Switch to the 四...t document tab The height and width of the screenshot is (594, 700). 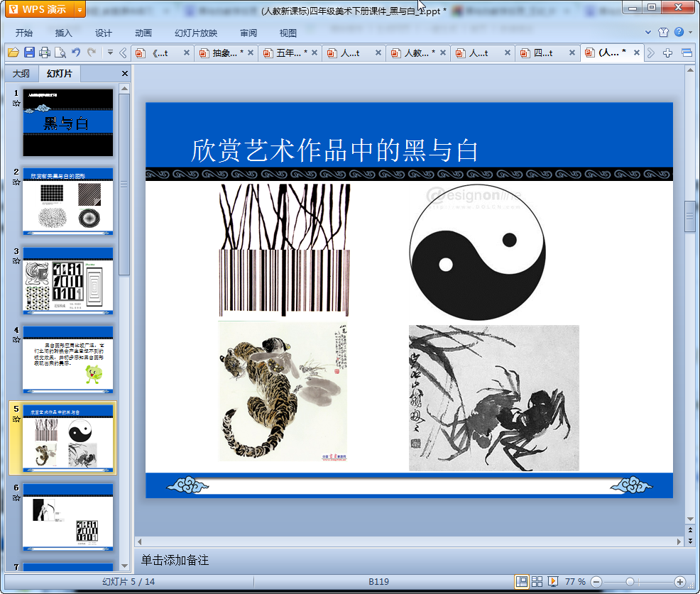[x=543, y=53]
